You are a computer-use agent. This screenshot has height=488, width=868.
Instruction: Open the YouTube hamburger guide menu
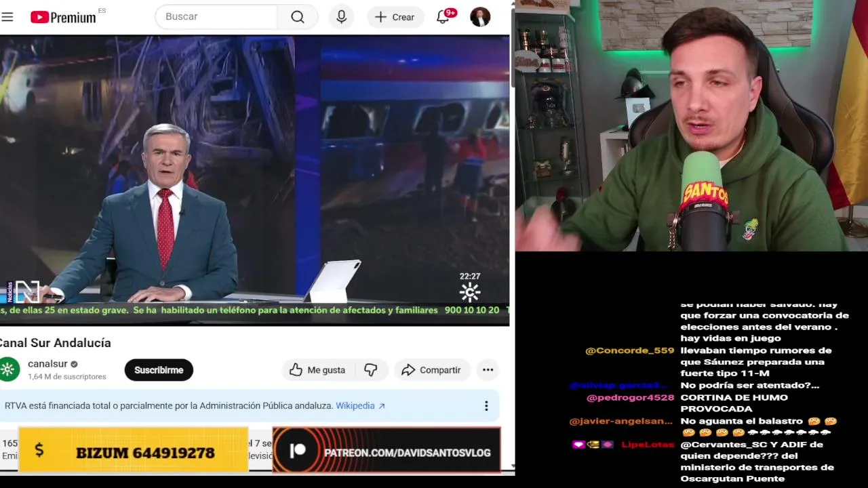[7, 17]
